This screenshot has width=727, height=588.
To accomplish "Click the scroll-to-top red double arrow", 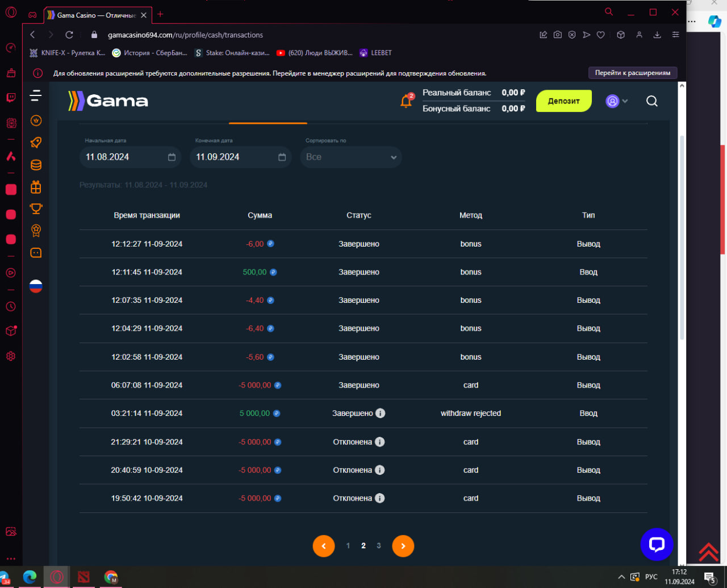I will [708, 552].
